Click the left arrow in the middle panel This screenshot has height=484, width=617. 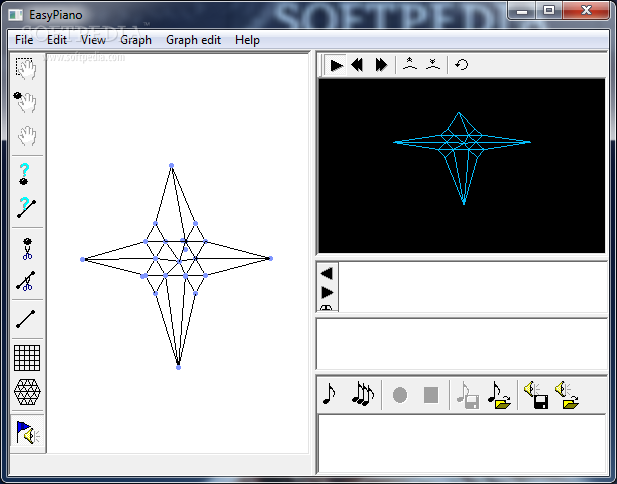click(x=327, y=273)
